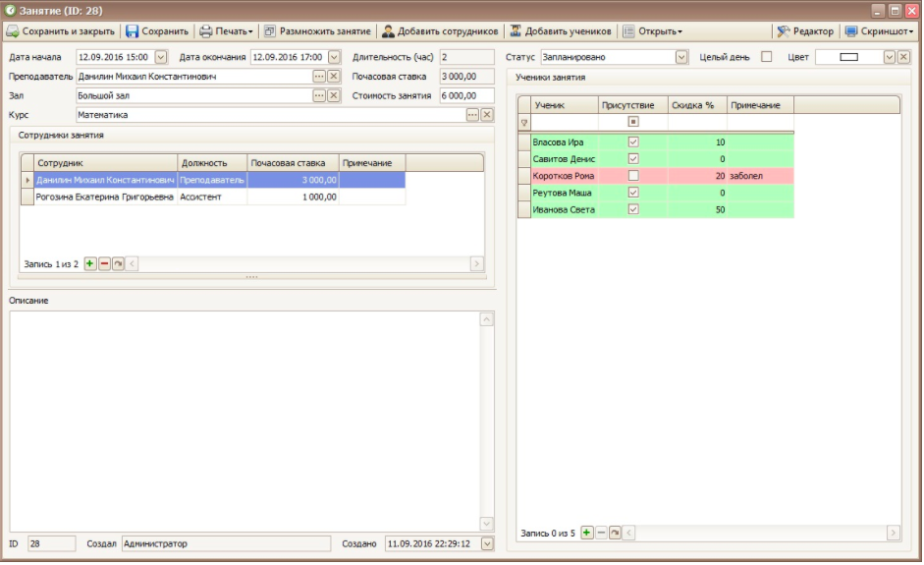Toggle presence for Савитов Денис
Viewport: 924px width, 565px height.
coord(633,158)
